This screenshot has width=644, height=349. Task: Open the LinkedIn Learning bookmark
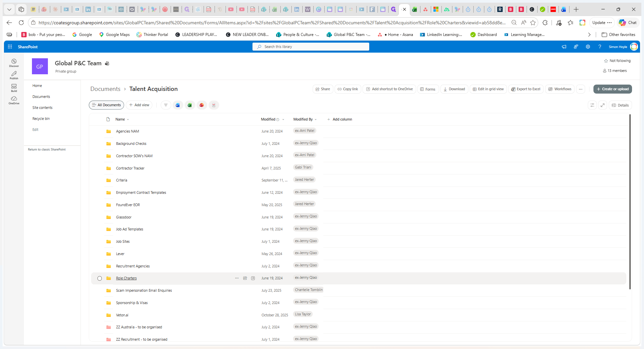[x=441, y=35]
